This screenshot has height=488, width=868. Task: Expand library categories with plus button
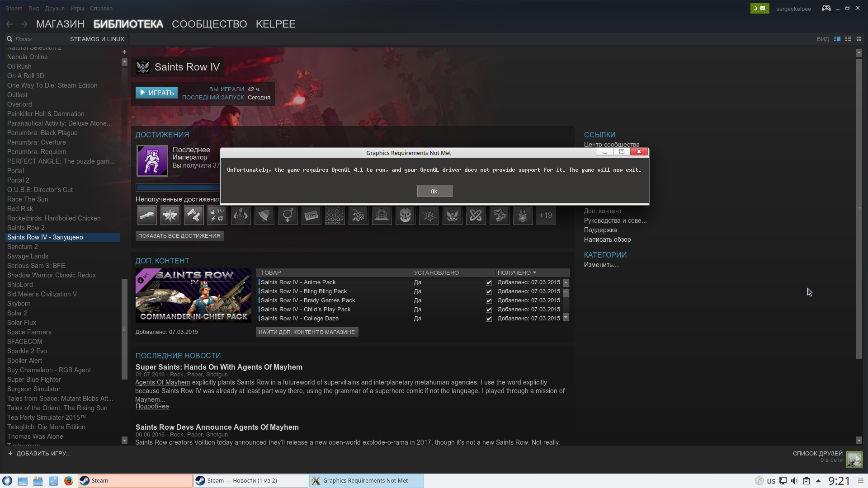(x=124, y=52)
